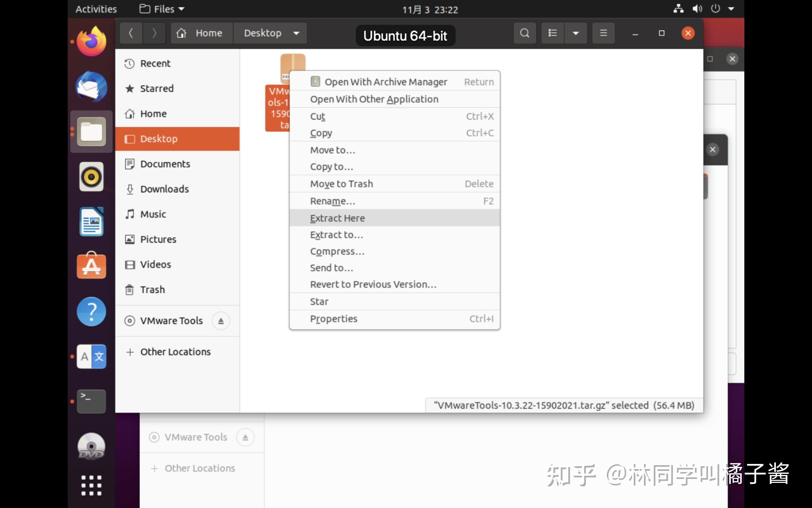Choose Move to… in context menu
812x508 pixels.
[395, 150]
